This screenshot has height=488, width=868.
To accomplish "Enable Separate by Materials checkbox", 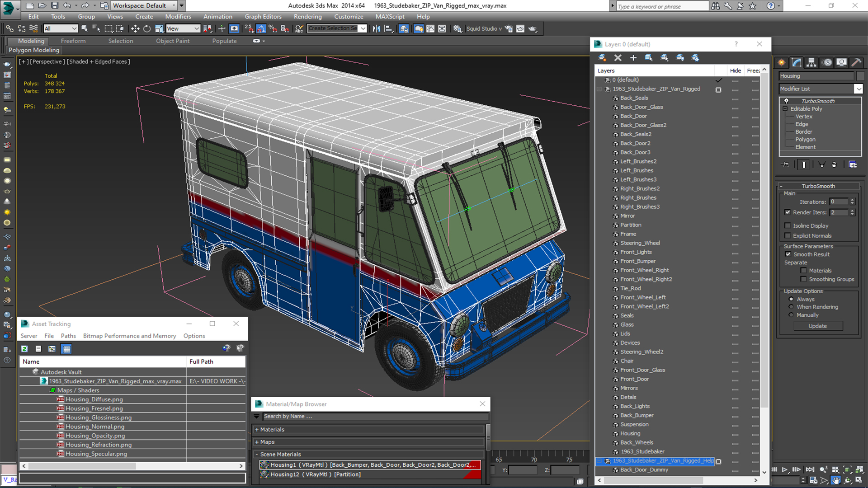I will point(803,270).
